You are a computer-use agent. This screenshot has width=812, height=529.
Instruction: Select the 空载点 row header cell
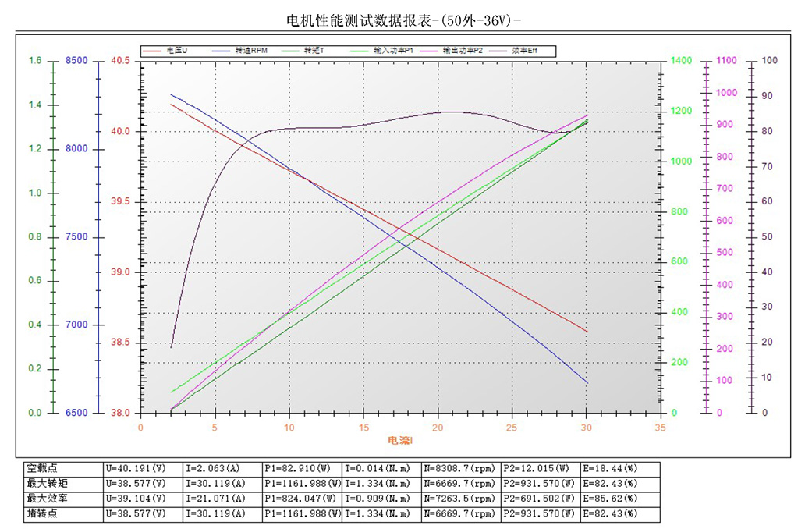point(62,468)
